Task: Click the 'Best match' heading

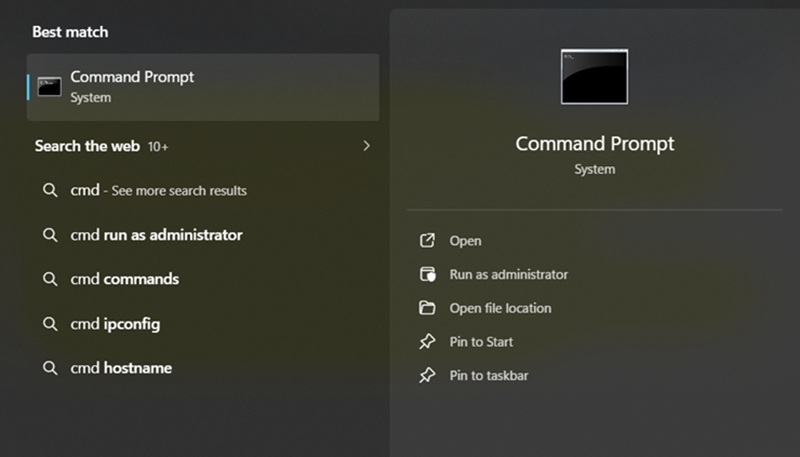Action: click(70, 32)
